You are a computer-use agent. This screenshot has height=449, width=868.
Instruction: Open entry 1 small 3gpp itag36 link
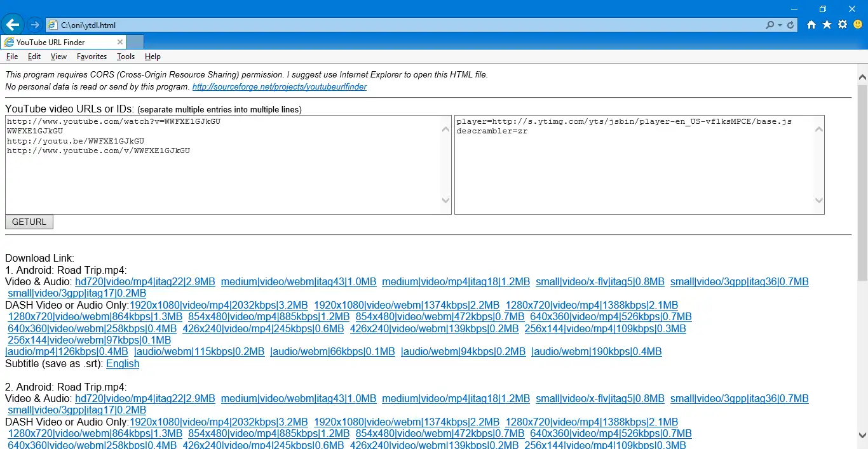[x=740, y=281]
